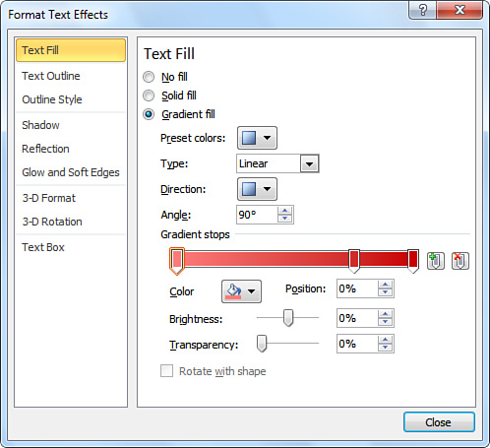Increase the Position percentage with up arrow

point(385,285)
